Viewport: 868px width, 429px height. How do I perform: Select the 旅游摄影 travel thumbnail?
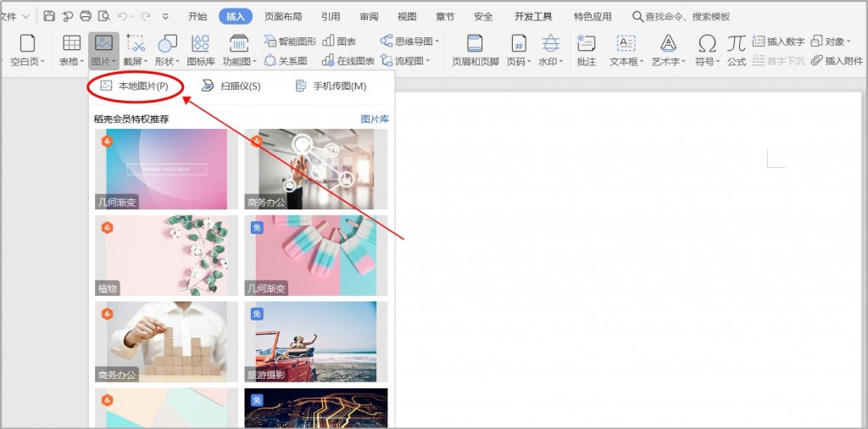(x=316, y=342)
